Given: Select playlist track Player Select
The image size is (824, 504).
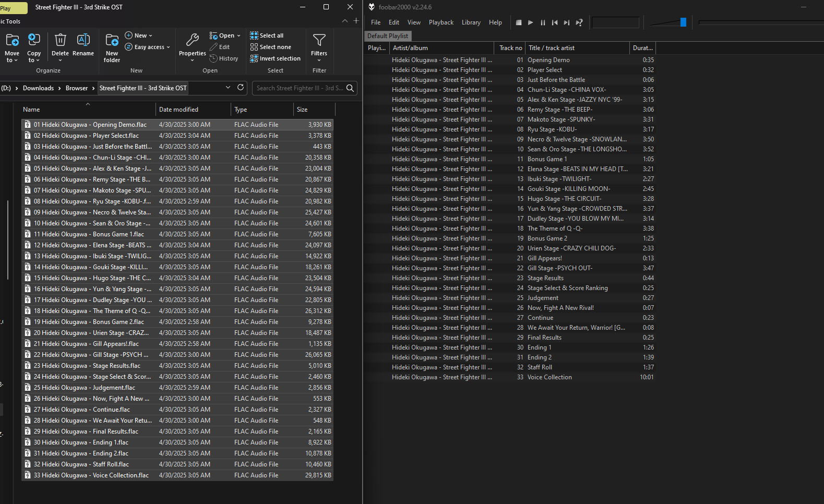Looking at the screenshot, I should pos(510,70).
